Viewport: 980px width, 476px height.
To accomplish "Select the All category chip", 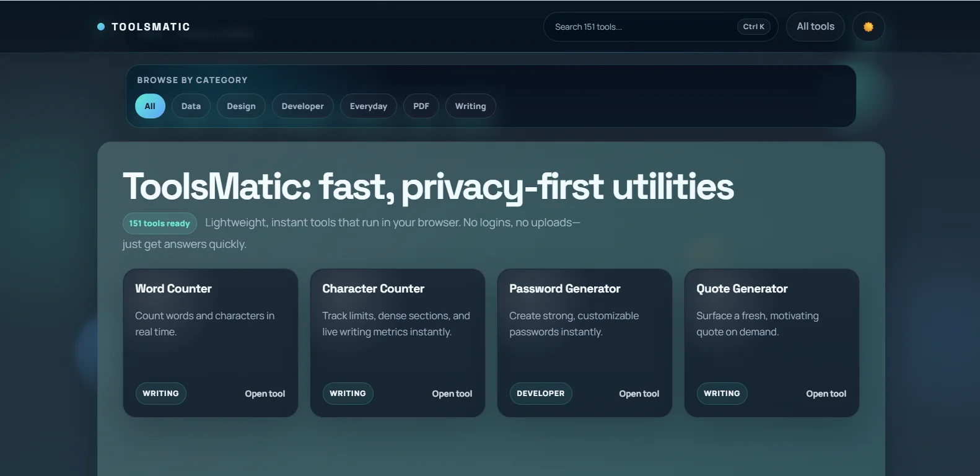I will pyautogui.click(x=150, y=106).
